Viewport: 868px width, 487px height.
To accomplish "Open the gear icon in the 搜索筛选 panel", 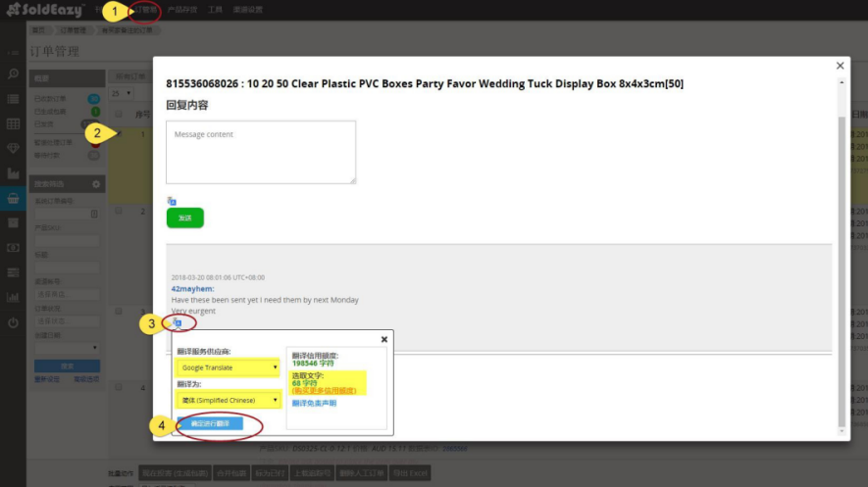I will point(96,184).
